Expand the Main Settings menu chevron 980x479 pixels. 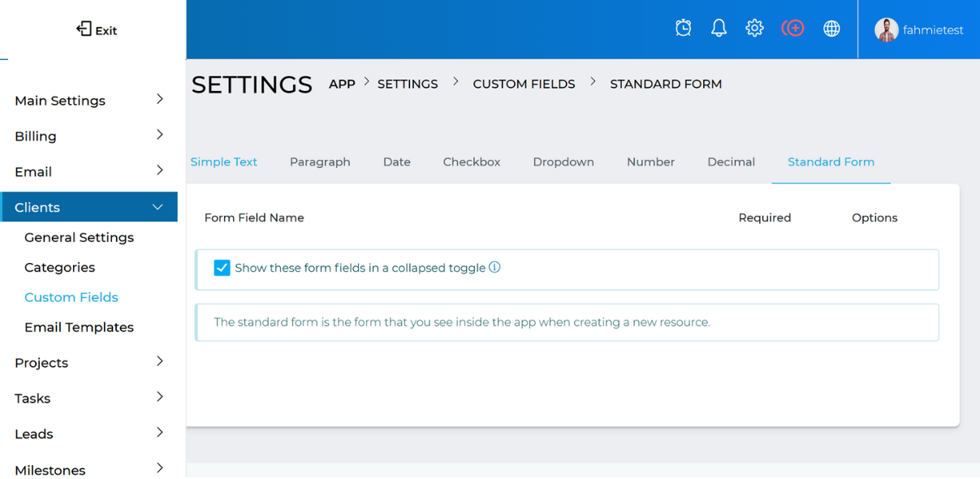click(x=160, y=99)
